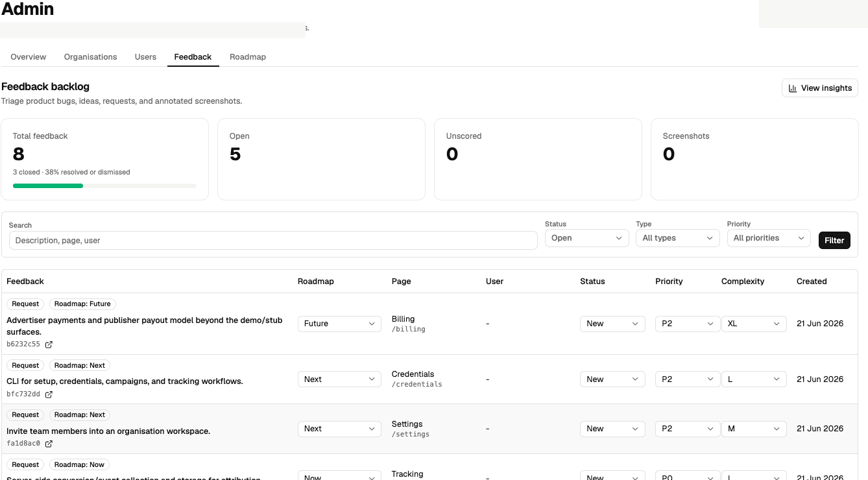Open roadmap dropdown for the Settings row
868x480 pixels.
339,429
